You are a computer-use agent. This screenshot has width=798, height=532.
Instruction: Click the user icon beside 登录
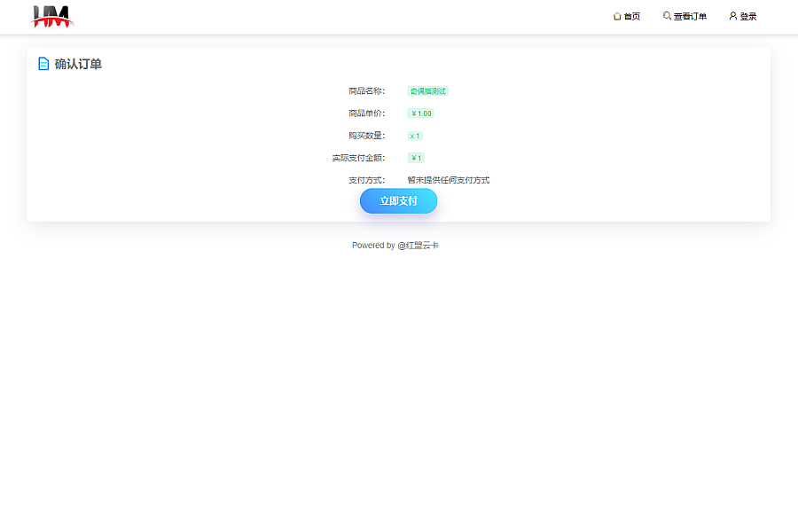coord(733,16)
